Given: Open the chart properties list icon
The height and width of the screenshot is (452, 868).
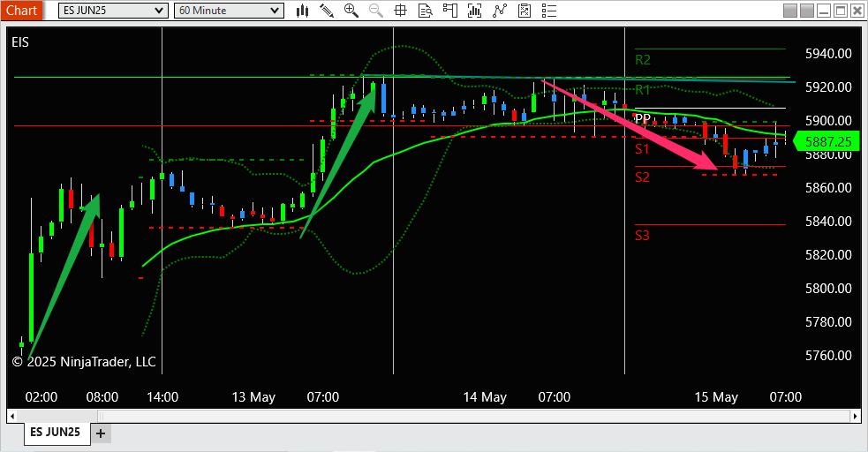Looking at the screenshot, I should pos(548,11).
